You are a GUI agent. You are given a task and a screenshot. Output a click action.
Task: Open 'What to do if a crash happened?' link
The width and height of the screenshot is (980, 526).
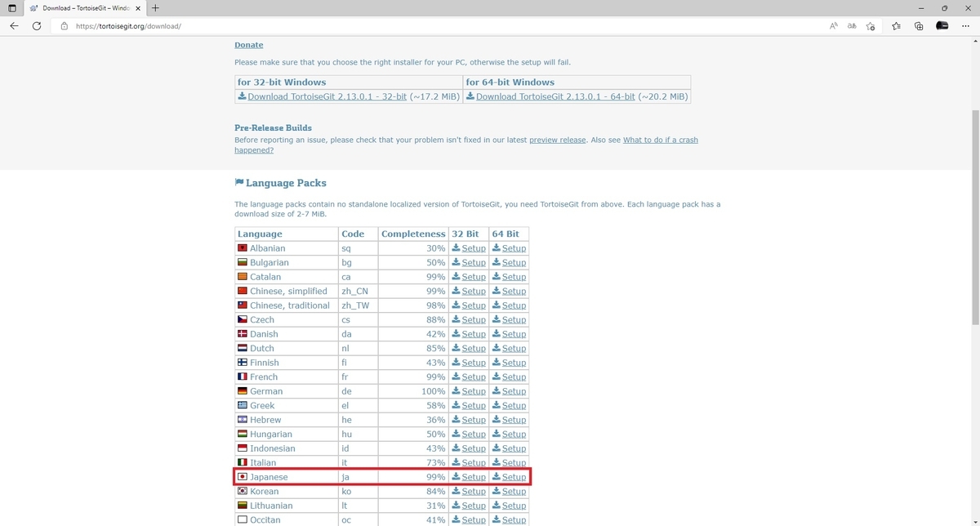pos(661,140)
